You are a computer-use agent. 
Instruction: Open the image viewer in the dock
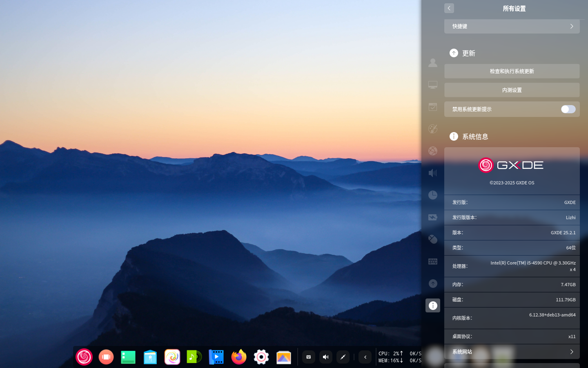pos(283,357)
